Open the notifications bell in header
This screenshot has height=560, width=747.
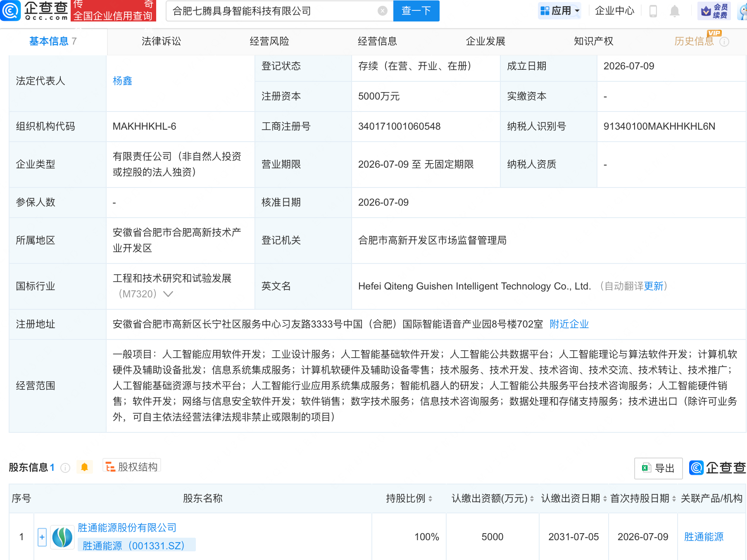tap(675, 11)
